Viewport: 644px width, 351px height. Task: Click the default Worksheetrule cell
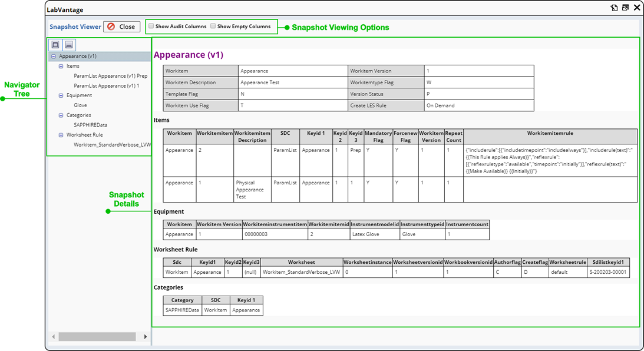point(567,272)
